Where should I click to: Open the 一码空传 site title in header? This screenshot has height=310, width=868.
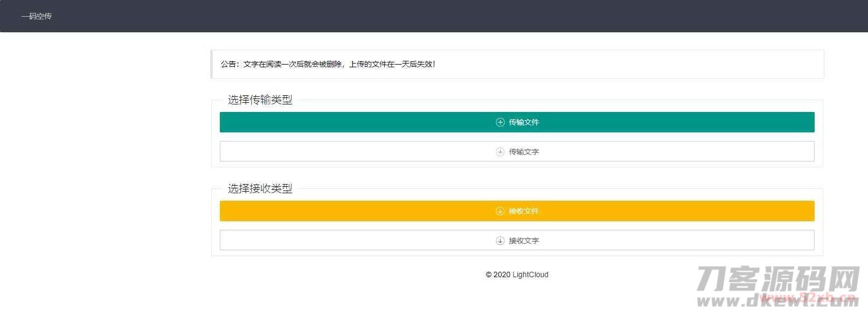pos(37,16)
